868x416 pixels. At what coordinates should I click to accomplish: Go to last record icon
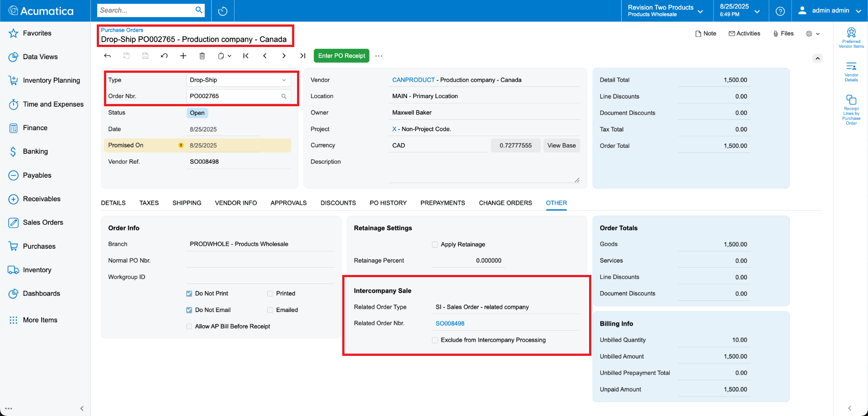pyautogui.click(x=303, y=56)
